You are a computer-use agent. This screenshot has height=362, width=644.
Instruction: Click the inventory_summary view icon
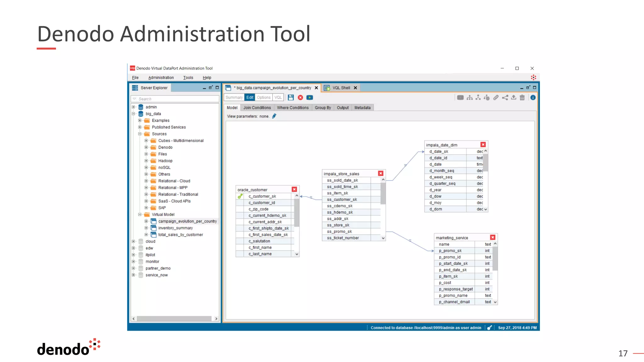point(153,228)
